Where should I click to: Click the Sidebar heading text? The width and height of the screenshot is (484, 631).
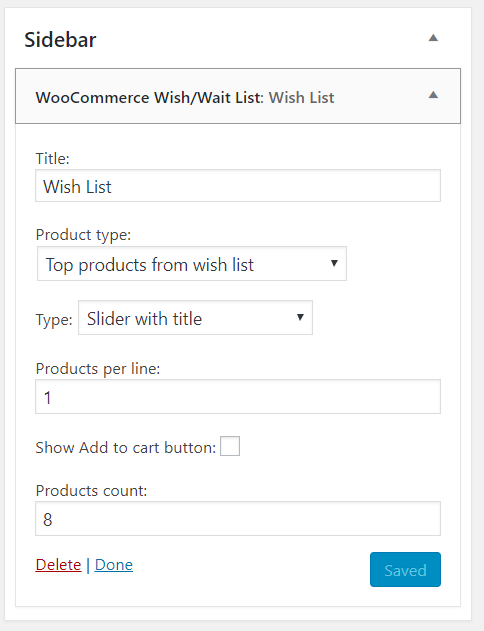[x=60, y=39]
